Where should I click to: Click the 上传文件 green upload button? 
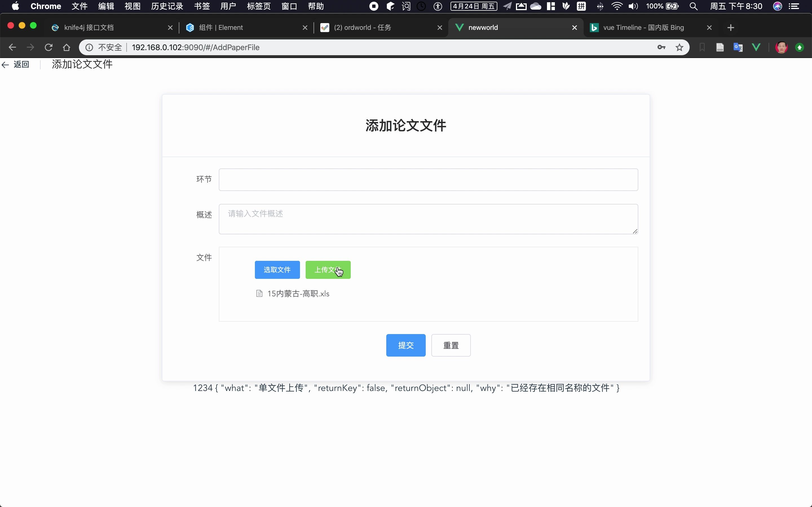click(x=327, y=270)
